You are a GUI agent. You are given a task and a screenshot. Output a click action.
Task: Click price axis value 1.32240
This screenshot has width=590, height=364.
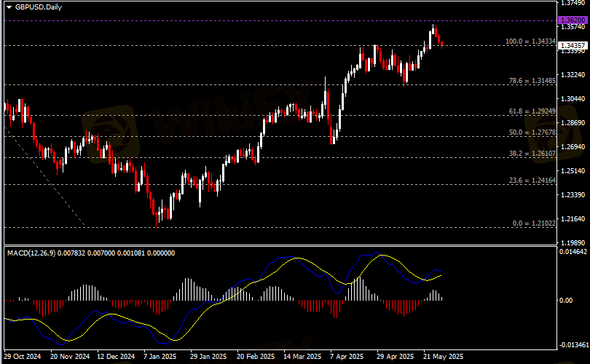tap(573, 75)
